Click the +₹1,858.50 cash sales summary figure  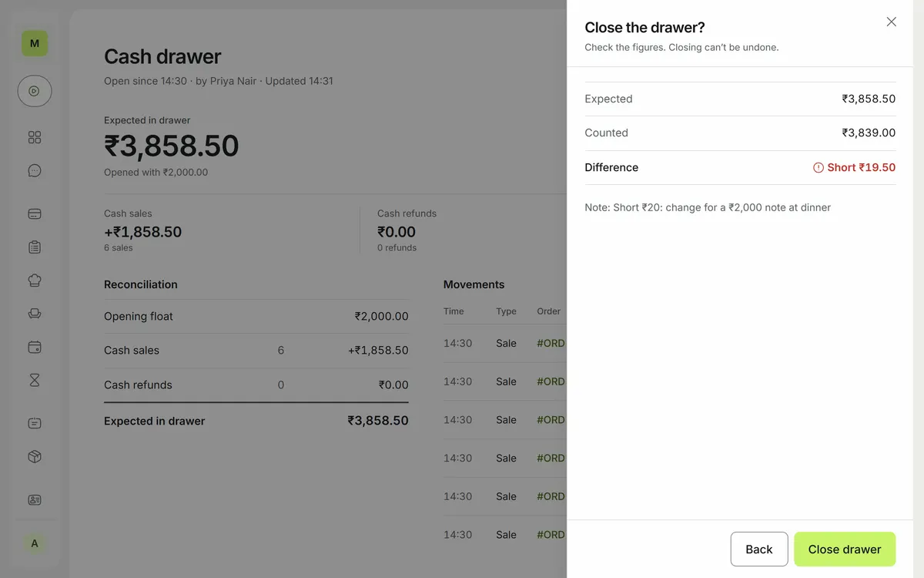142,232
